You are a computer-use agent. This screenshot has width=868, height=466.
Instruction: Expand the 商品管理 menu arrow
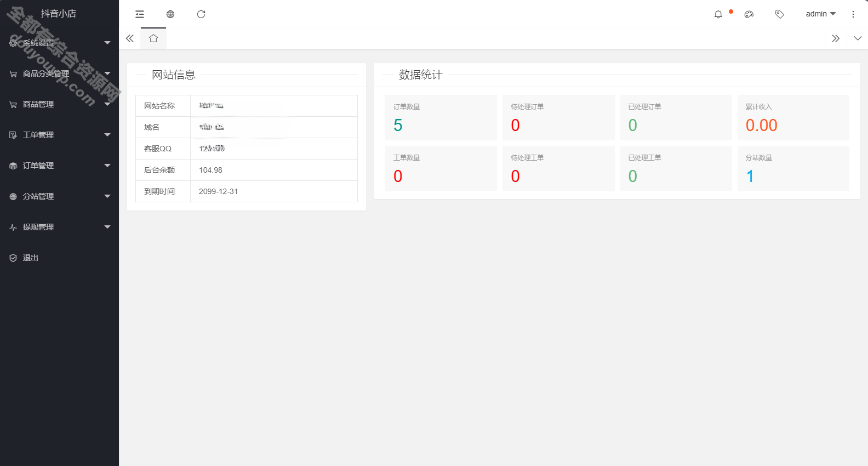click(107, 104)
